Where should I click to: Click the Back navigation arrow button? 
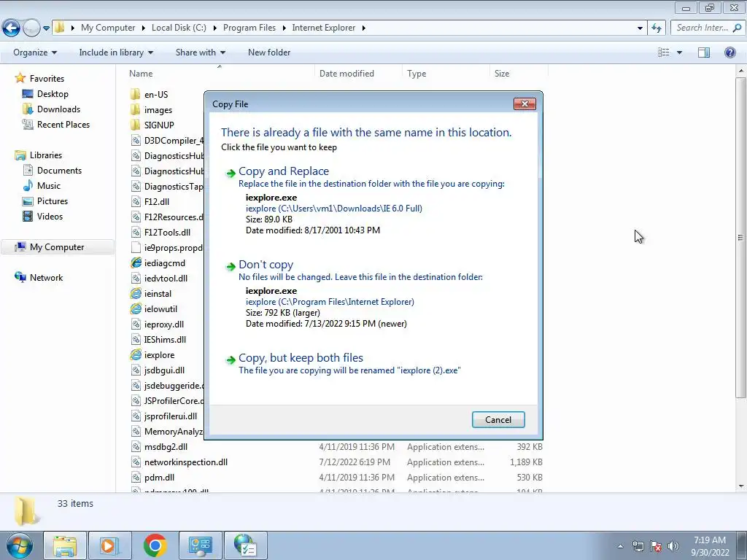pyautogui.click(x=12, y=28)
